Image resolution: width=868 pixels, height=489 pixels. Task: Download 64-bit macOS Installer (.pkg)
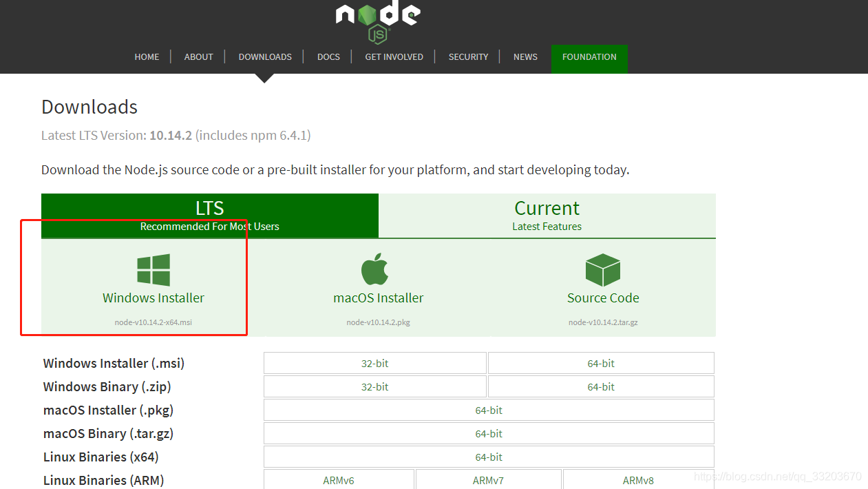[x=489, y=410]
